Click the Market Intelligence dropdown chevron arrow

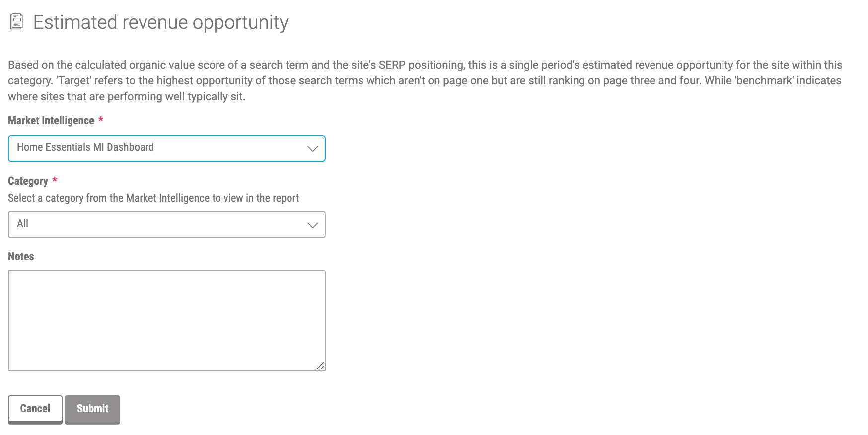pyautogui.click(x=312, y=149)
